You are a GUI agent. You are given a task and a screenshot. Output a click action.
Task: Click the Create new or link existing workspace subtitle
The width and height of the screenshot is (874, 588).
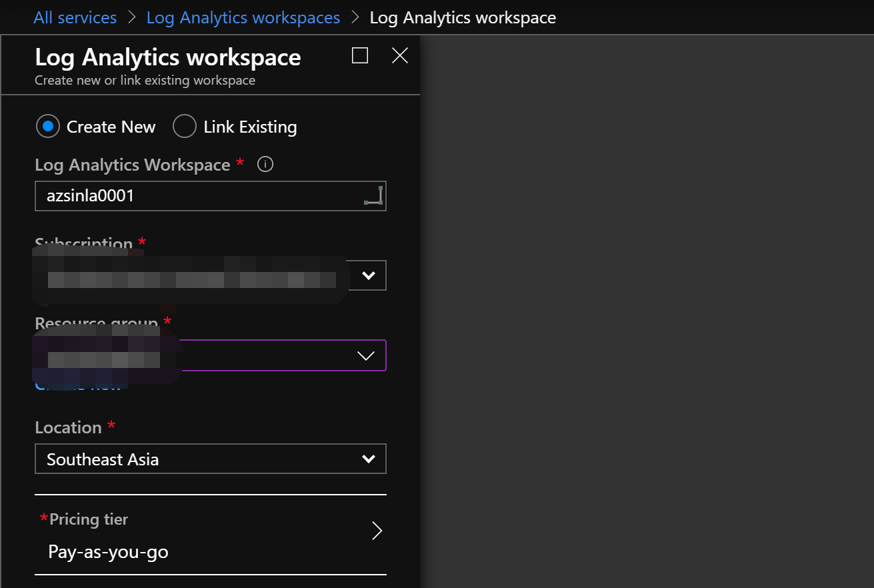pyautogui.click(x=145, y=80)
